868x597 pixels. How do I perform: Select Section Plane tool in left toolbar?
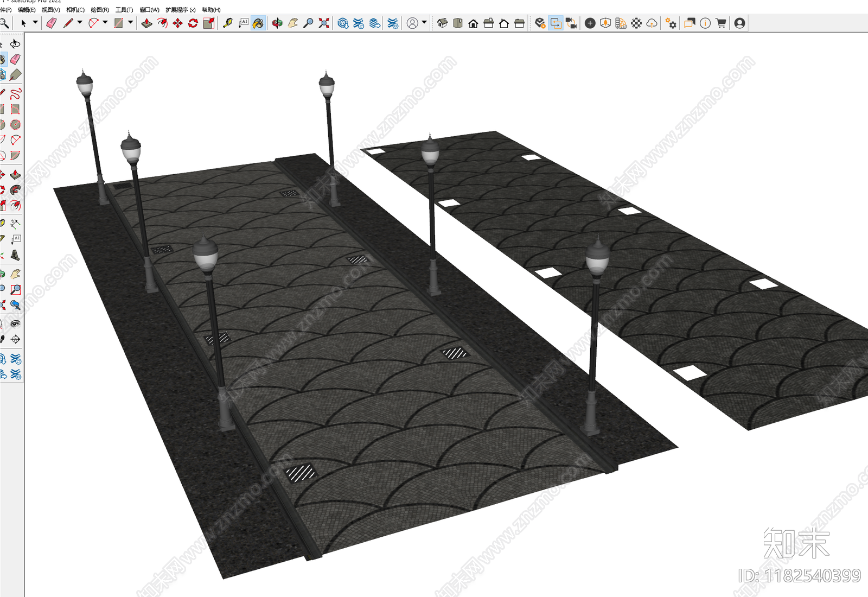(15, 339)
